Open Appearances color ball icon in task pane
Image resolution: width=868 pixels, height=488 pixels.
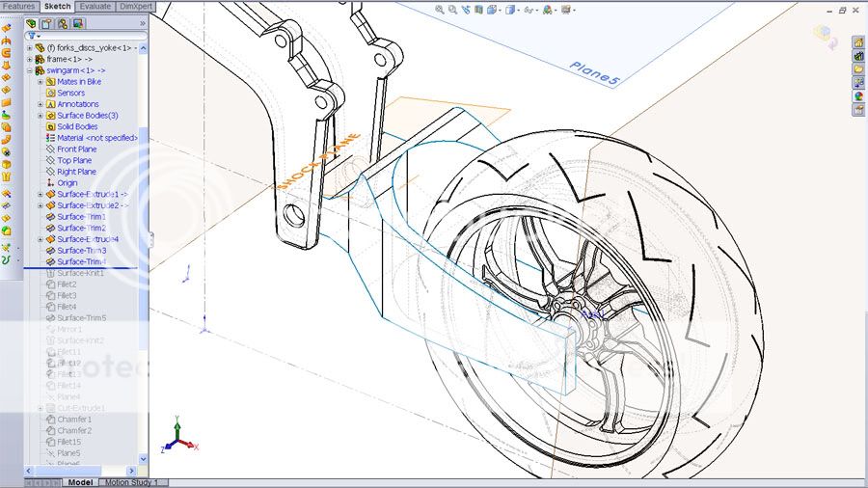pyautogui.click(x=858, y=96)
